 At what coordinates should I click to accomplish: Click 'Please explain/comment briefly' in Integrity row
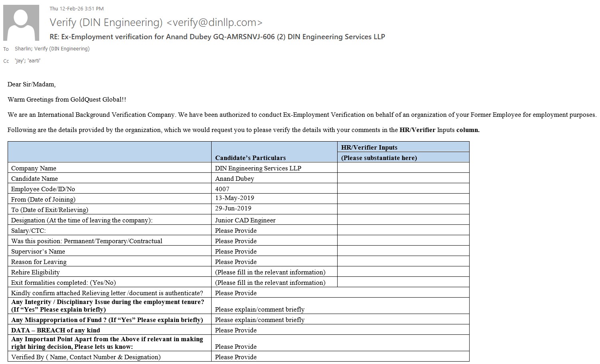tap(260, 309)
